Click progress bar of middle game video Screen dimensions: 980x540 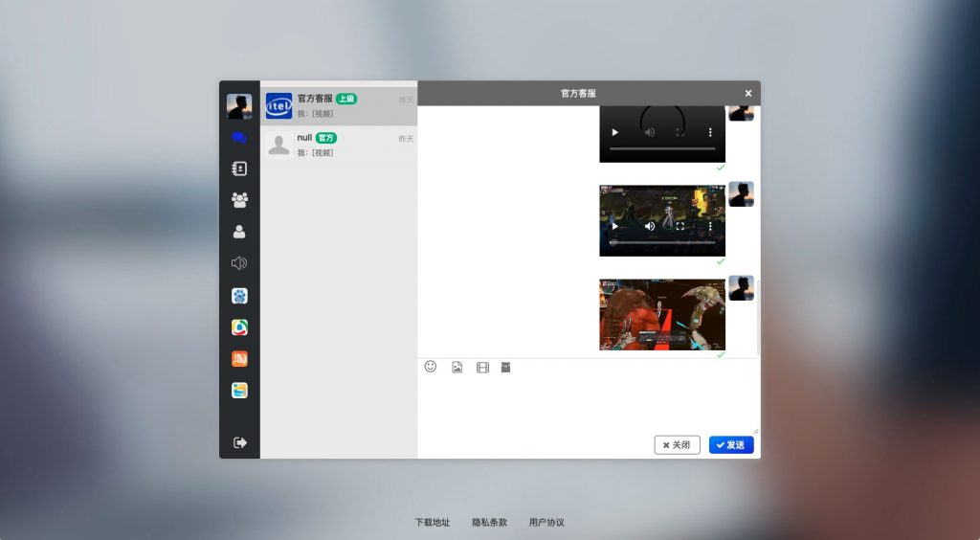[x=662, y=242]
